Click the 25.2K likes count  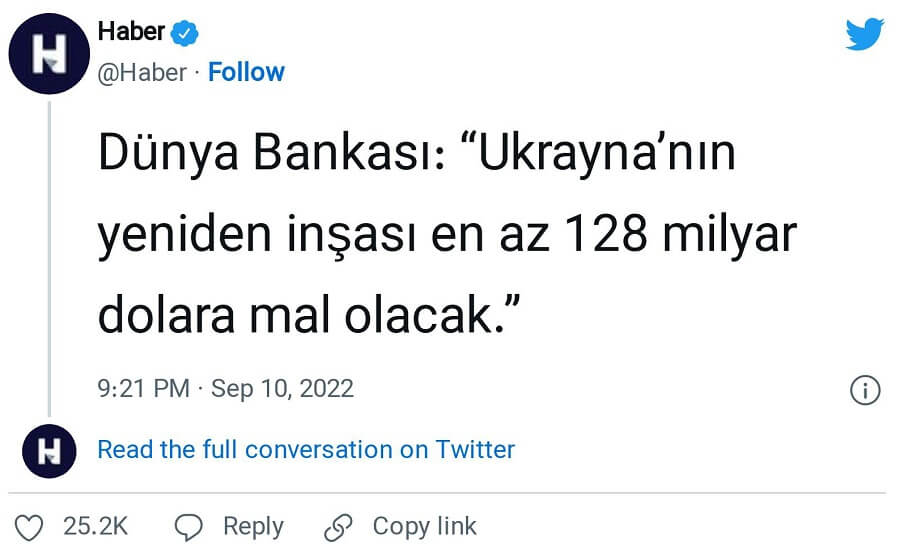(x=95, y=526)
